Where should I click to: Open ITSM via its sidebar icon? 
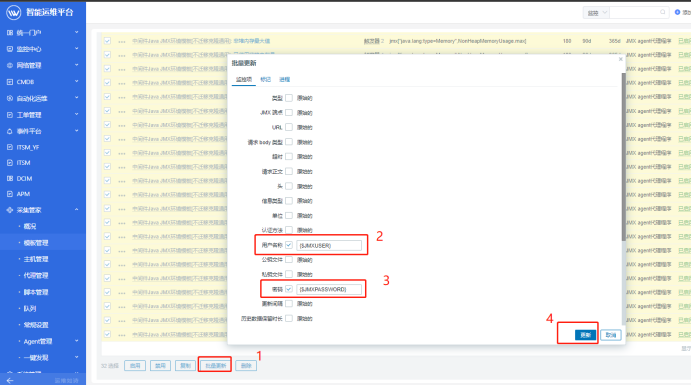(10, 163)
